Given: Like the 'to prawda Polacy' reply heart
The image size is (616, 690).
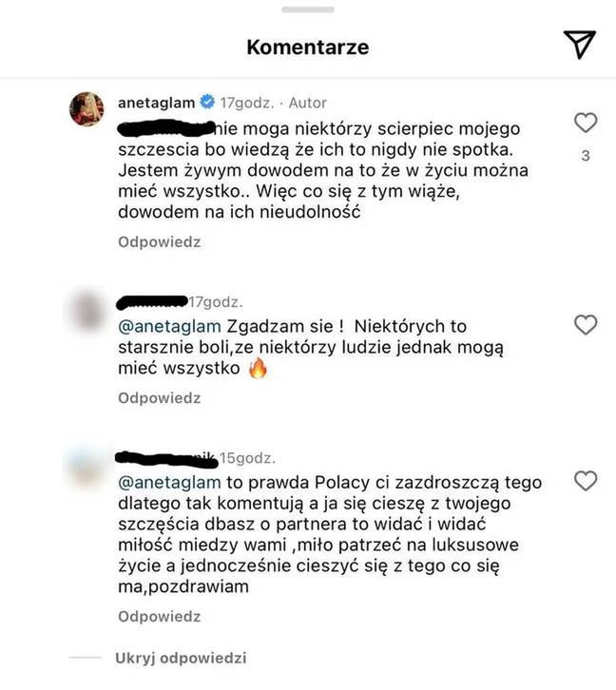Looking at the screenshot, I should tap(586, 481).
